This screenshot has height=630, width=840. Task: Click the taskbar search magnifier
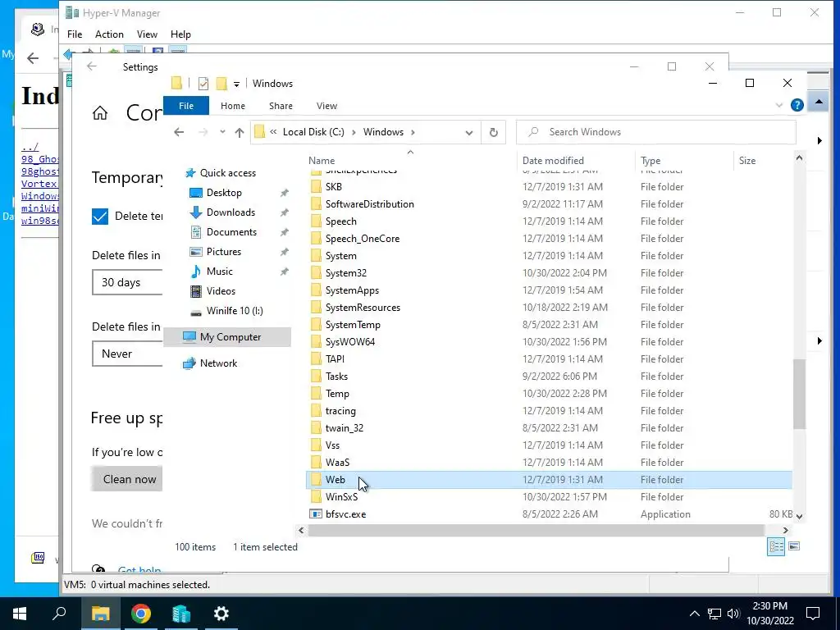pos(59,613)
